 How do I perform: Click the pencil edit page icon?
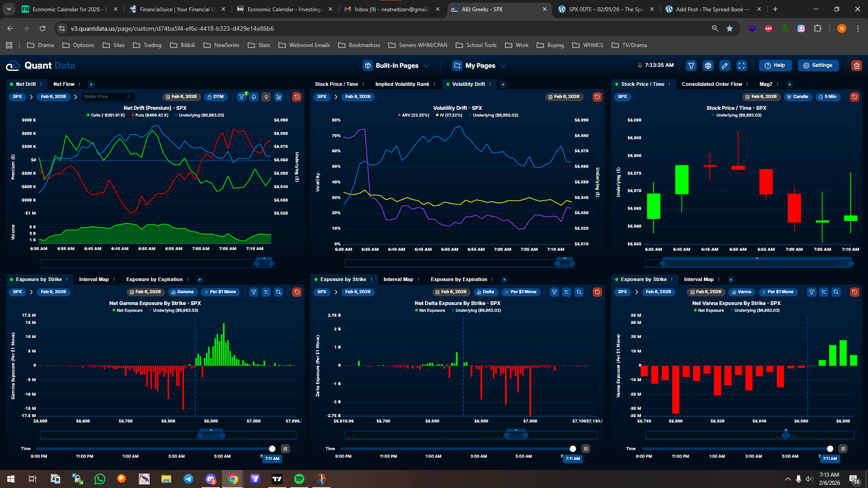(x=725, y=66)
